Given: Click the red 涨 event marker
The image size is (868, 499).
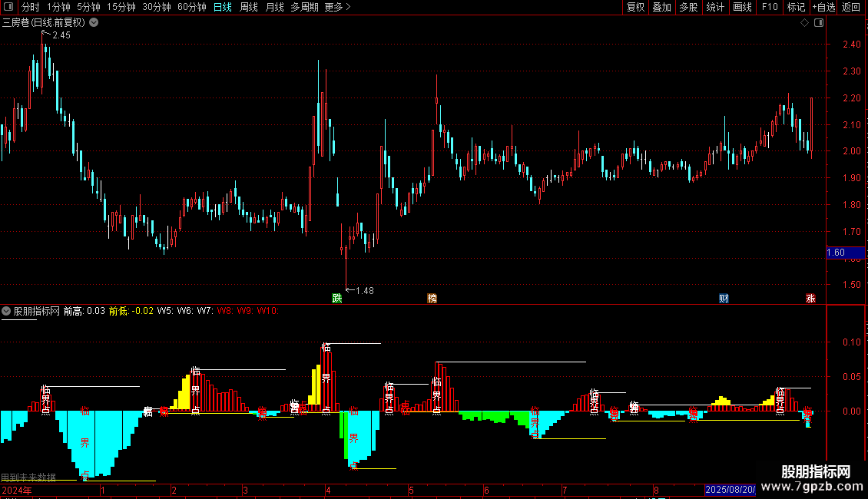Looking at the screenshot, I should [810, 299].
